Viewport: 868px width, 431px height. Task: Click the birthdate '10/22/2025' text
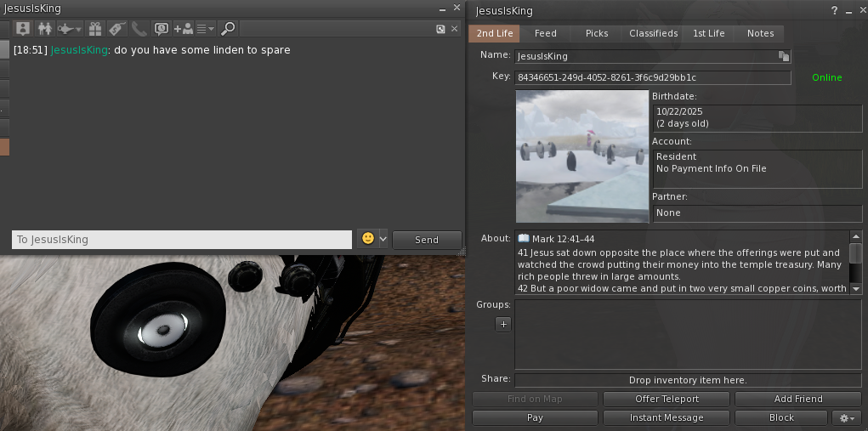pos(679,111)
